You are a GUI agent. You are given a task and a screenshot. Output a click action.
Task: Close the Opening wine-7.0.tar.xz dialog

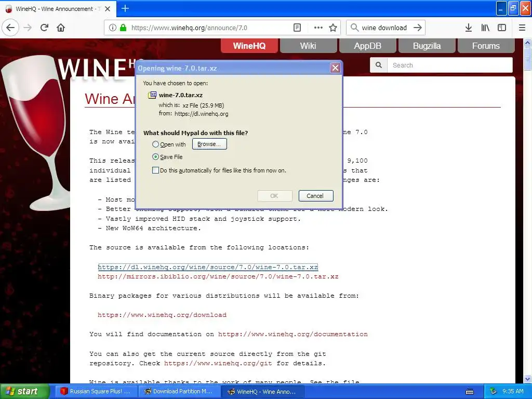[335, 68]
